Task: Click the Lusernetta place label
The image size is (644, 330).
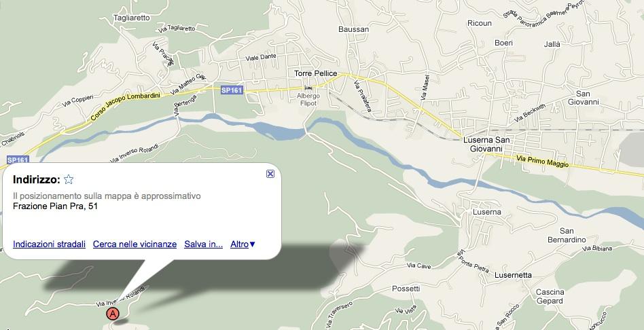Action: coord(513,275)
